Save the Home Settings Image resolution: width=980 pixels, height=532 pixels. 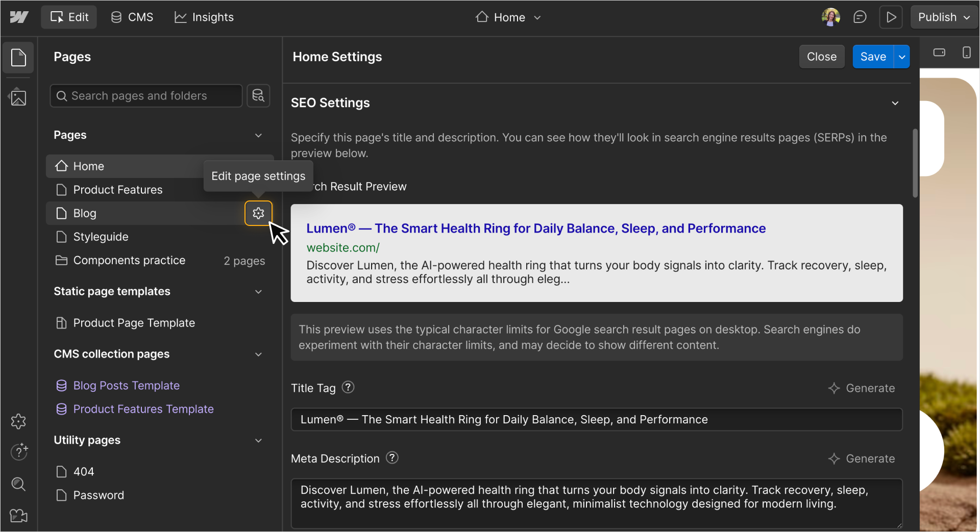pyautogui.click(x=873, y=57)
